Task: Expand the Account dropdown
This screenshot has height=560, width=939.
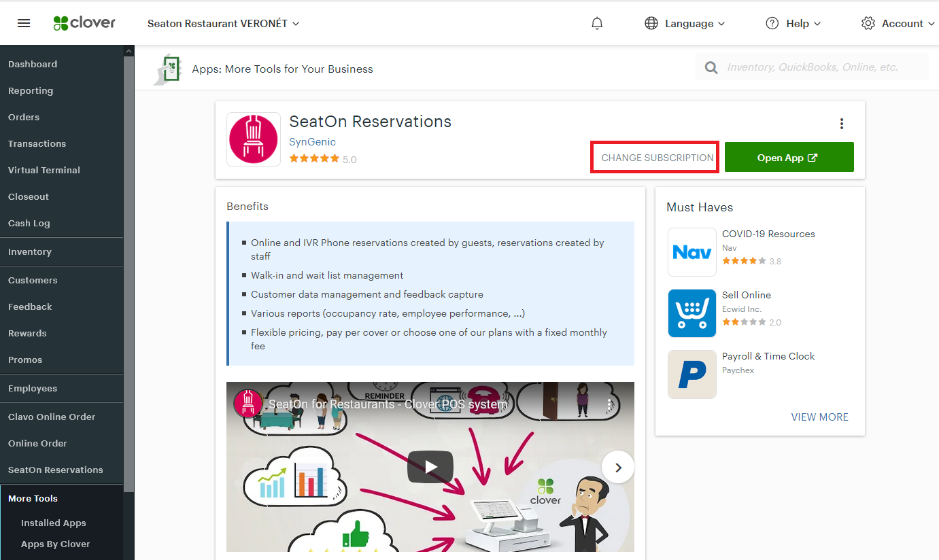Action: pos(908,23)
